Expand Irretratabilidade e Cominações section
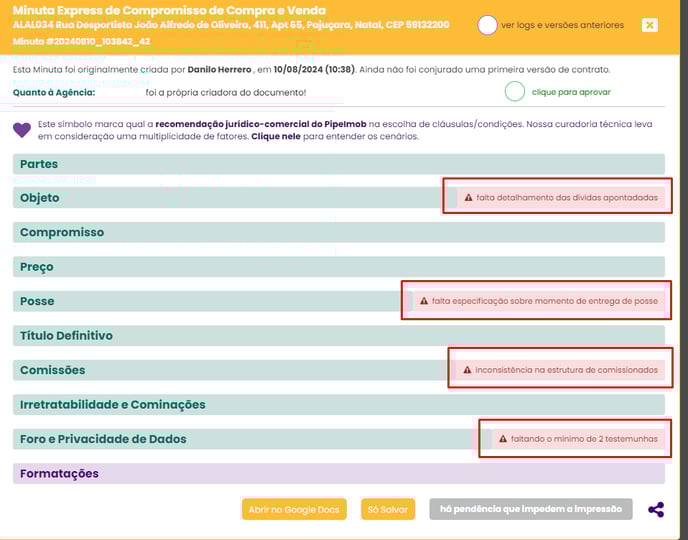Viewport: 688px width, 540px height. [339, 404]
